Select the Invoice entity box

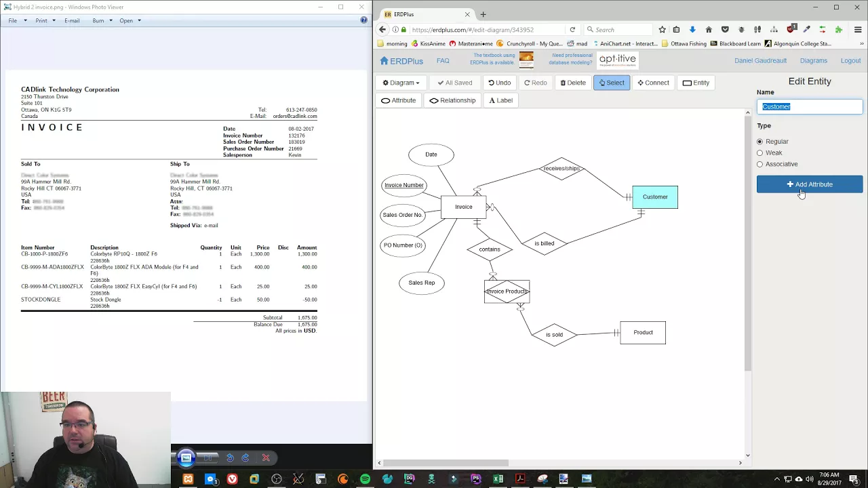[464, 207]
